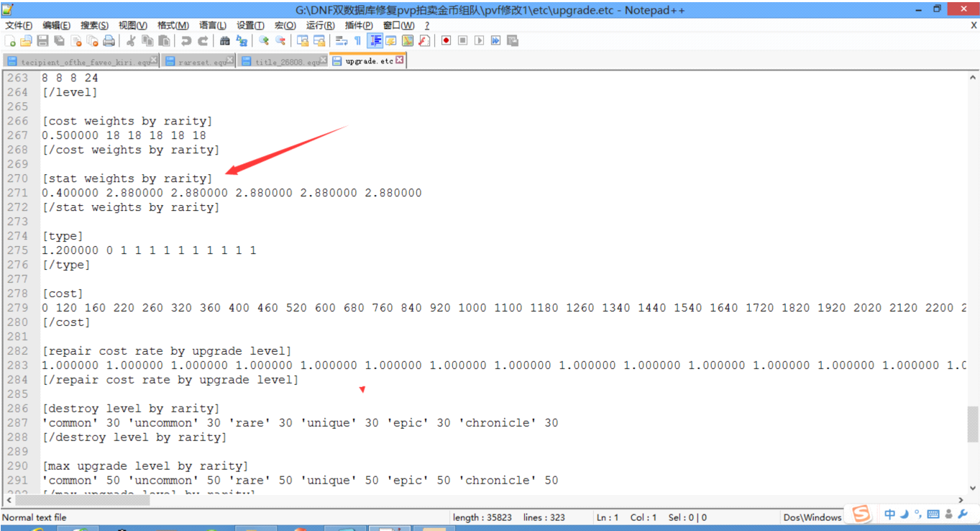This screenshot has height=531, width=980.
Task: Toggle Show all characters pilcrow button
Action: [x=357, y=41]
